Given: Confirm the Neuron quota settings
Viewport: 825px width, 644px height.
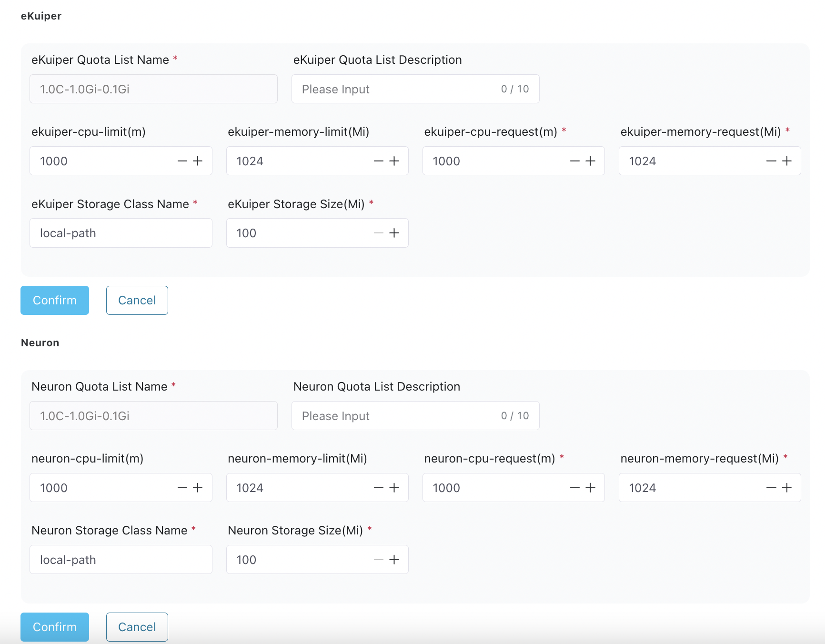Looking at the screenshot, I should [x=55, y=627].
